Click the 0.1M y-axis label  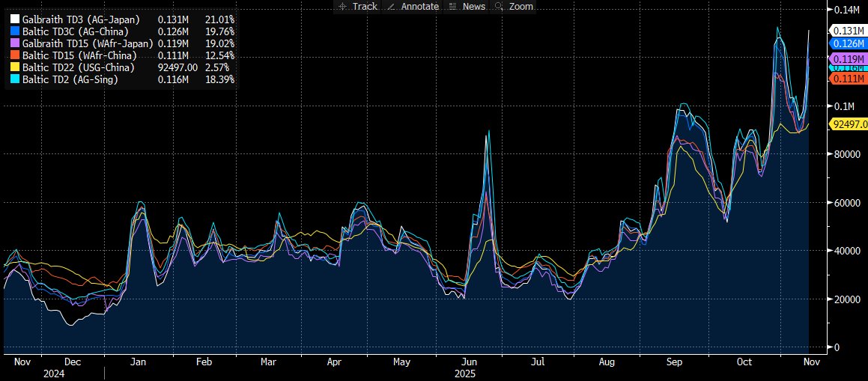[845, 106]
